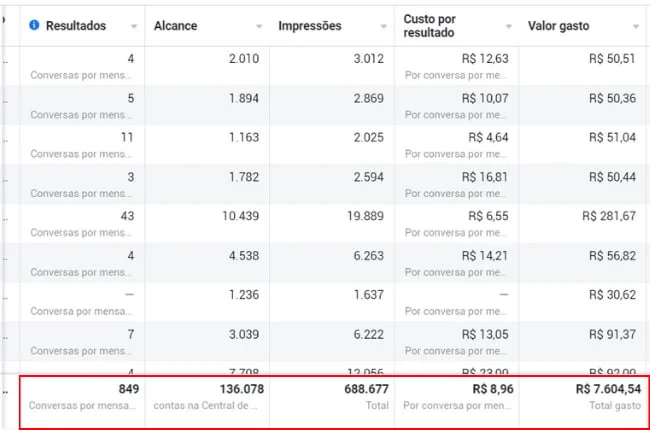Select the cell with 43 results
The height and width of the screenshot is (430, 650).
(x=124, y=216)
